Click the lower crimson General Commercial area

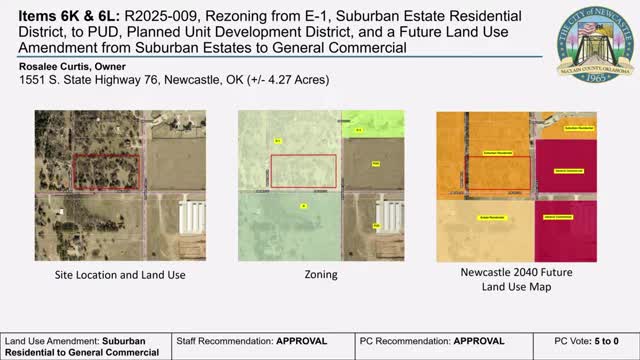566,231
